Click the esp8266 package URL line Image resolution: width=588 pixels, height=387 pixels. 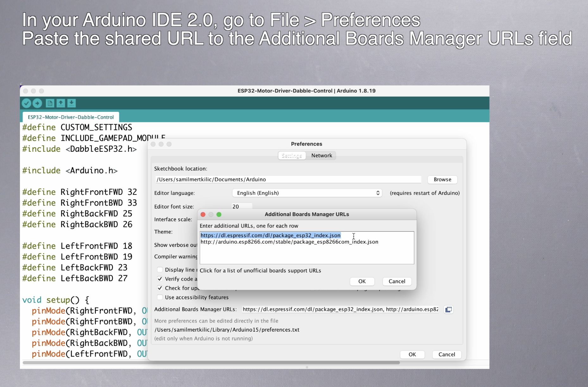(289, 242)
